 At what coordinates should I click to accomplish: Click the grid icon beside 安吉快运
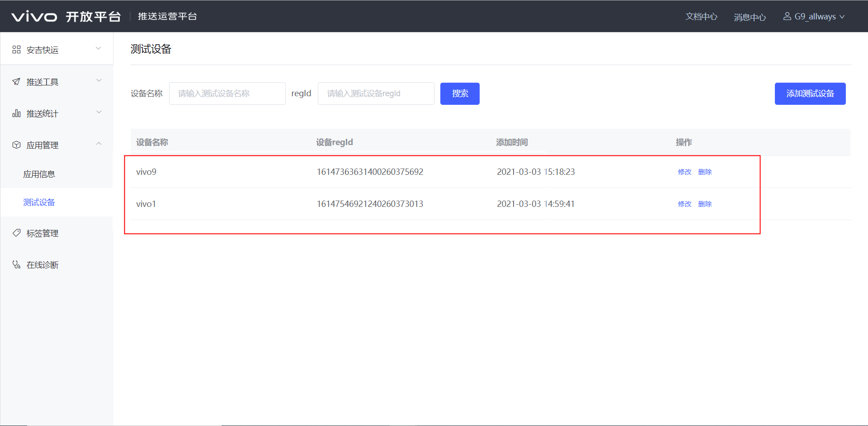pyautogui.click(x=16, y=50)
